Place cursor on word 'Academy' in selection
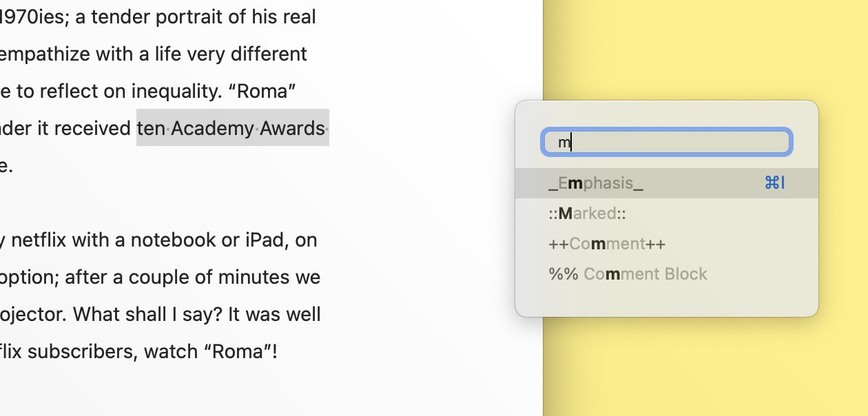868x416 pixels. pyautogui.click(x=212, y=129)
